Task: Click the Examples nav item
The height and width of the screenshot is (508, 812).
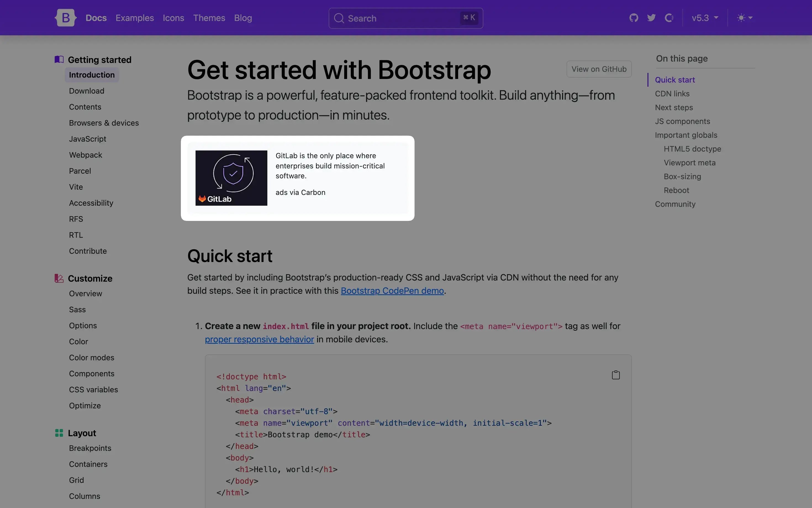Action: click(x=135, y=18)
